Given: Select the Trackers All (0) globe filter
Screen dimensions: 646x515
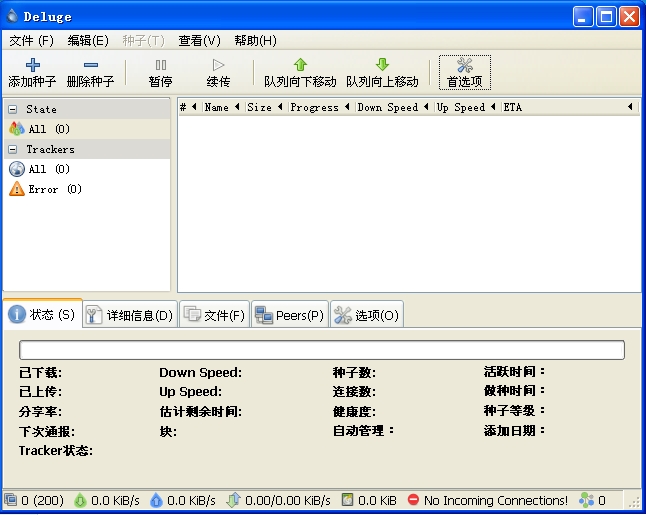Looking at the screenshot, I should pos(16,169).
